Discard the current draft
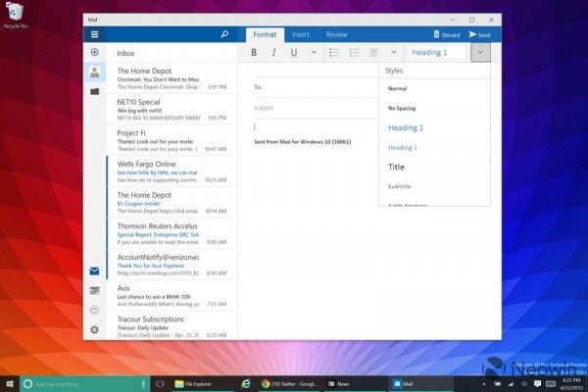 [x=445, y=34]
